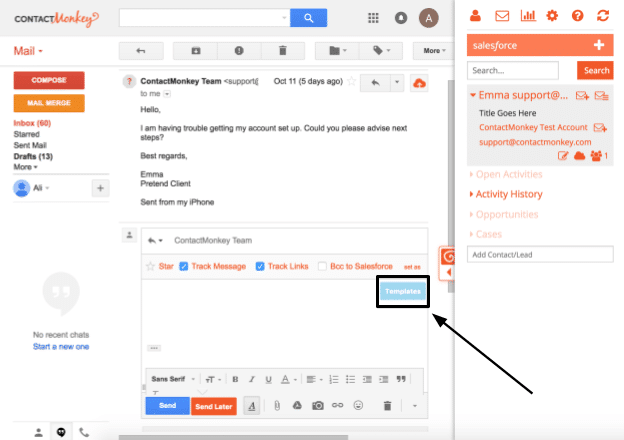Open the Starred folder
Viewport: 624px width, 440px height.
[x=27, y=134]
